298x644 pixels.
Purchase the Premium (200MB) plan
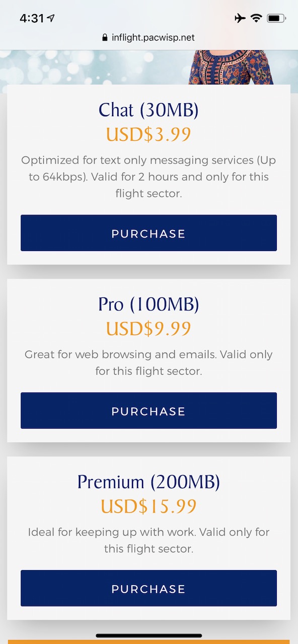tap(148, 588)
